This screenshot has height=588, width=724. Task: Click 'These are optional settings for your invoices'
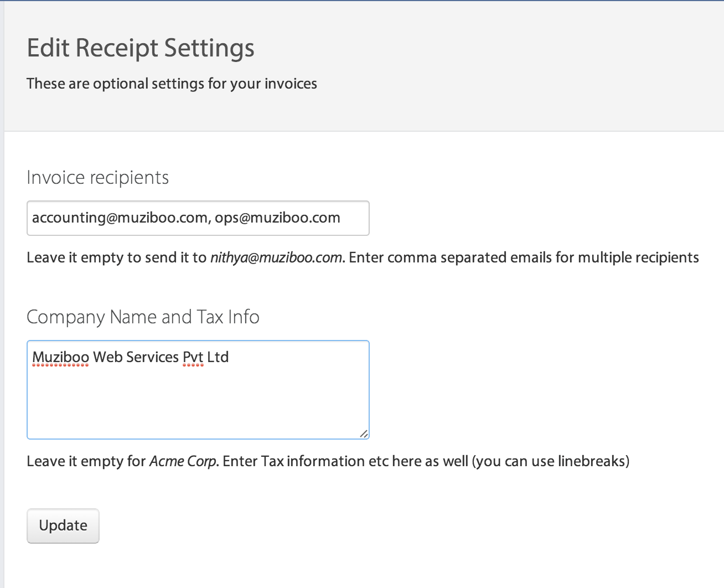point(172,84)
